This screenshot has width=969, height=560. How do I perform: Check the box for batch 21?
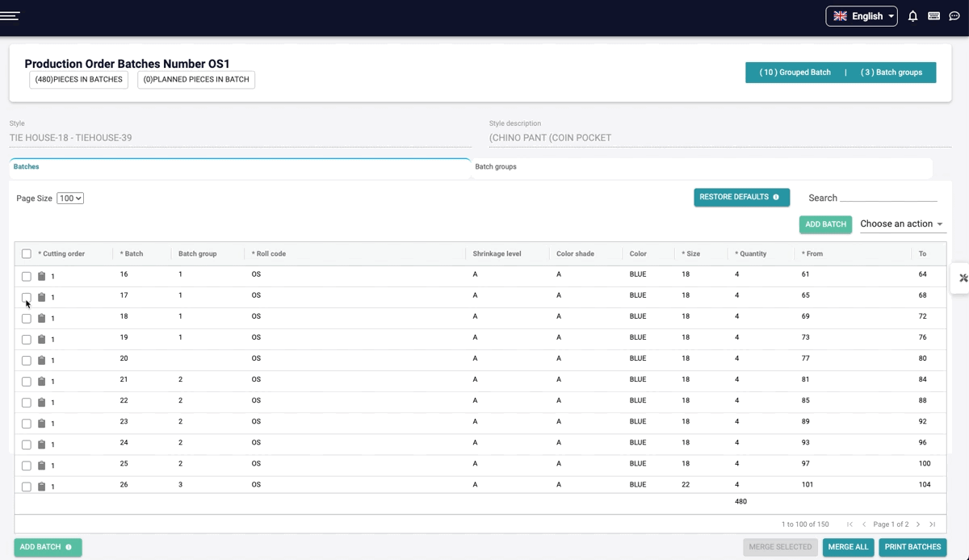(x=27, y=381)
